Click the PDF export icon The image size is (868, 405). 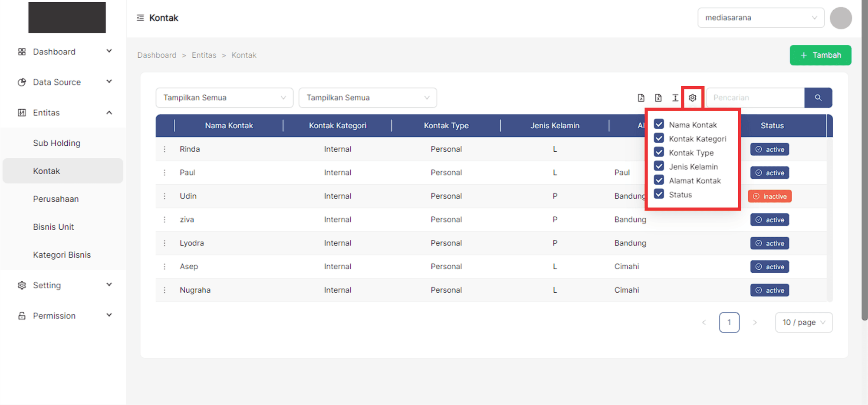pos(641,98)
